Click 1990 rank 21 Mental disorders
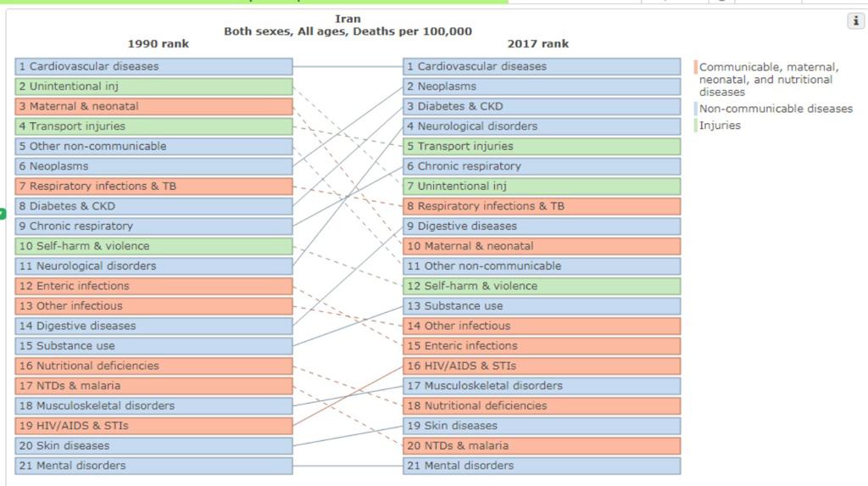Viewport: 868px width, 486px height. click(154, 466)
